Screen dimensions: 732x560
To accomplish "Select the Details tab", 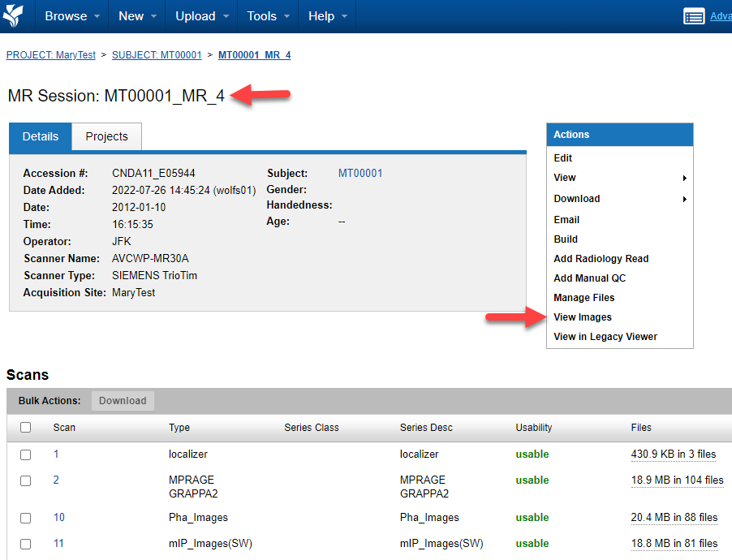I will 41,136.
